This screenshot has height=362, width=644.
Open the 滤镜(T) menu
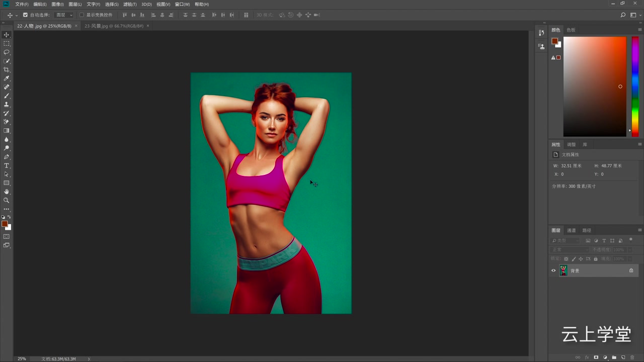130,4
